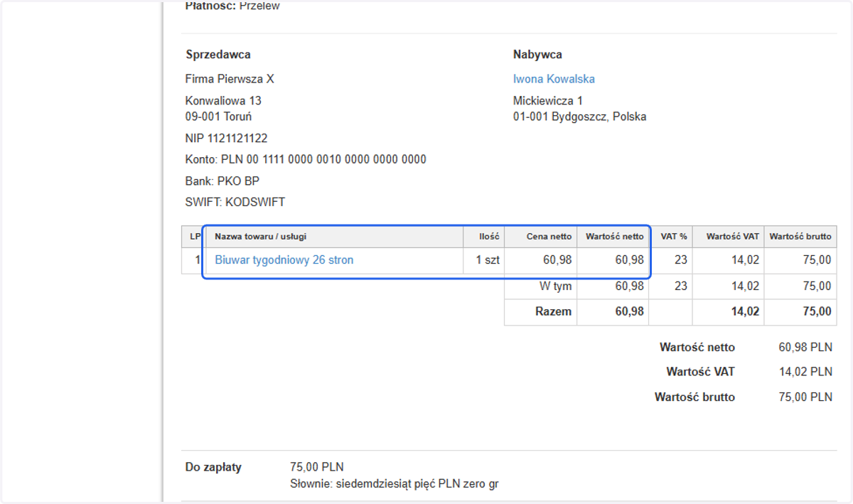Click the 75,00 PLN Wartość brutto summary value

click(x=805, y=397)
